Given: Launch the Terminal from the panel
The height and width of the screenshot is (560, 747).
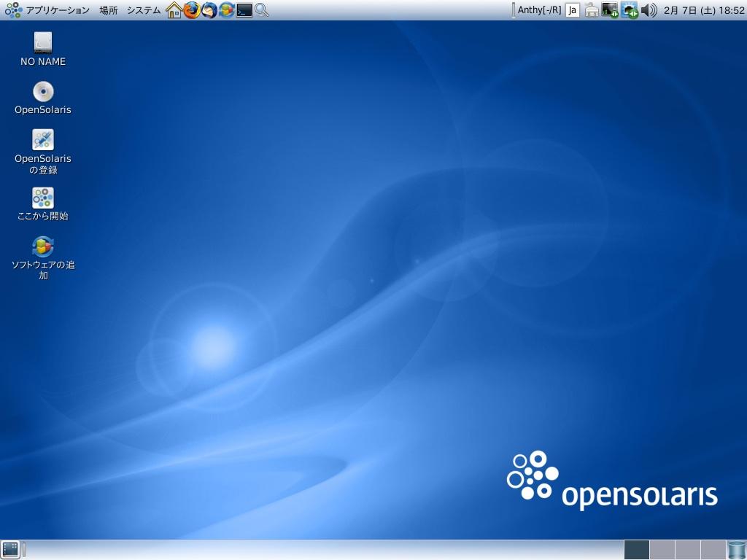Looking at the screenshot, I should (244, 10).
